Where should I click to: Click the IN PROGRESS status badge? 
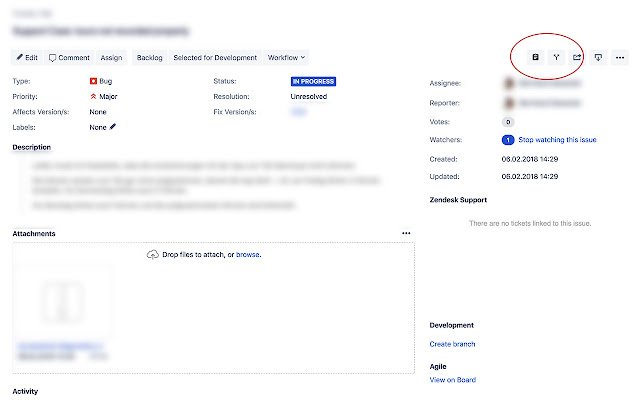point(313,81)
